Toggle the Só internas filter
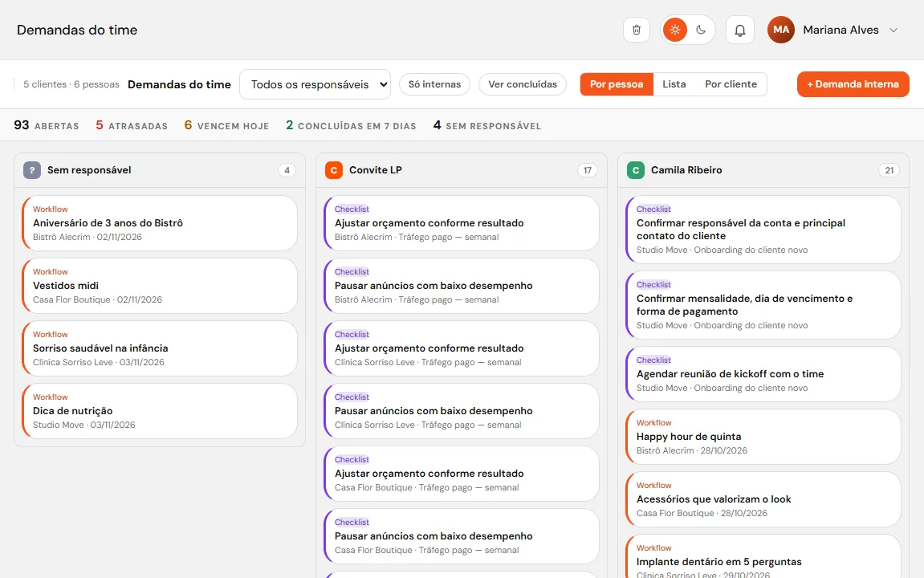Viewport: 924px width, 578px height. (434, 84)
